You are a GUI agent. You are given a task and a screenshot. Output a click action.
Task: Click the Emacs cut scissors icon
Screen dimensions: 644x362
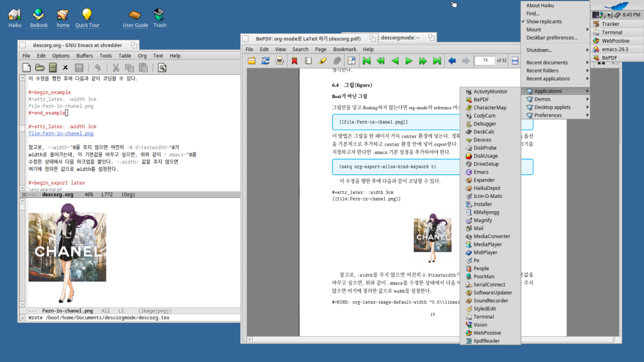click(x=116, y=67)
